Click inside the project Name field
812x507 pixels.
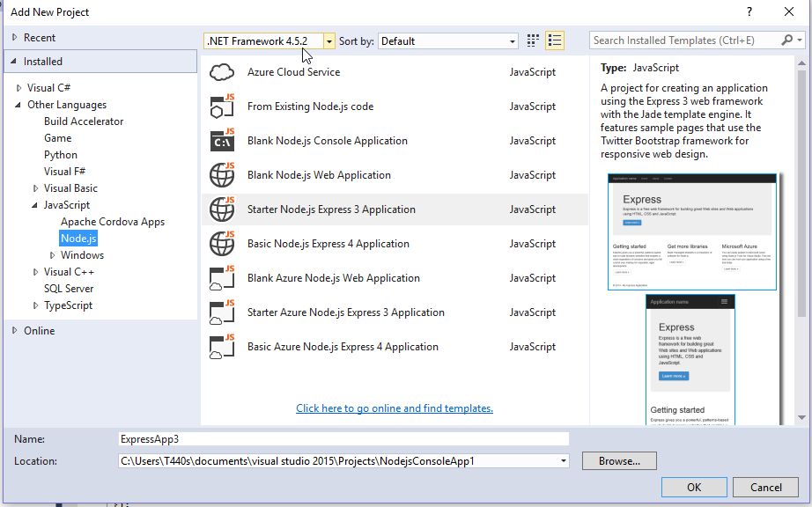342,438
